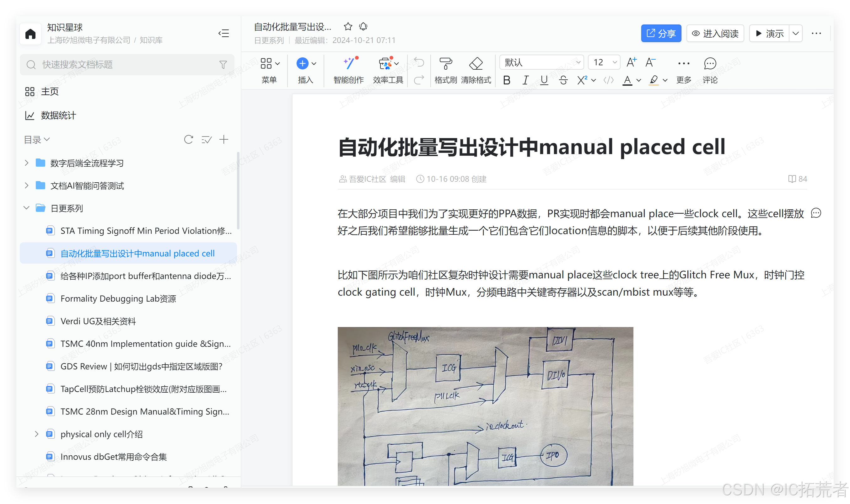
Task: Toggle strikethrough formatting
Action: [563, 80]
